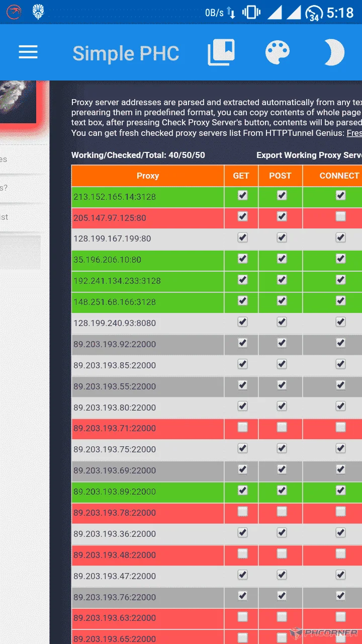Screen dimensions: 362x644
Task: Click the CONNECT column header
Action: (332, 176)
